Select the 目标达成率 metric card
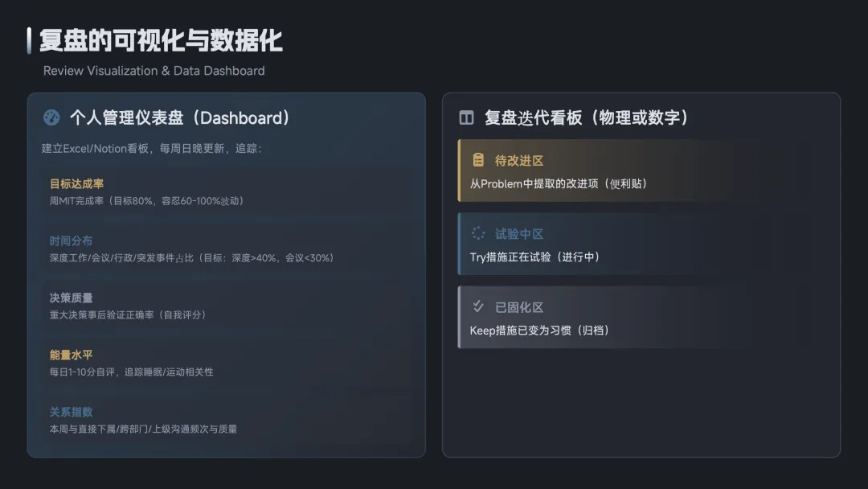 pyautogui.click(x=227, y=192)
